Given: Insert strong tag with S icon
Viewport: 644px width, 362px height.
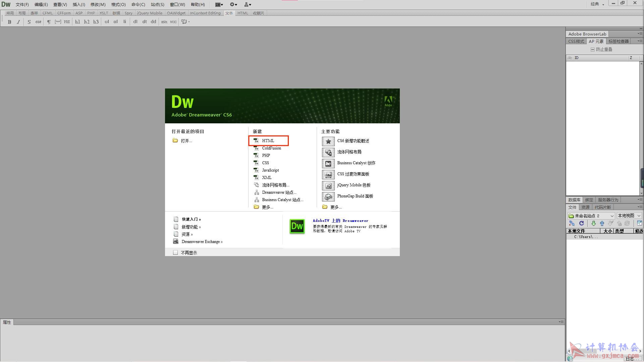Looking at the screenshot, I should [29, 22].
